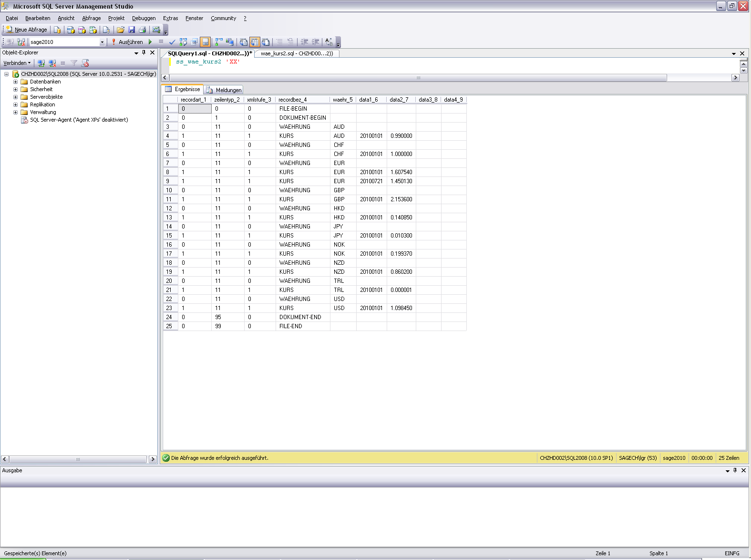Open a new Database Engine query
Image resolution: width=751 pixels, height=560 pixels.
(57, 30)
